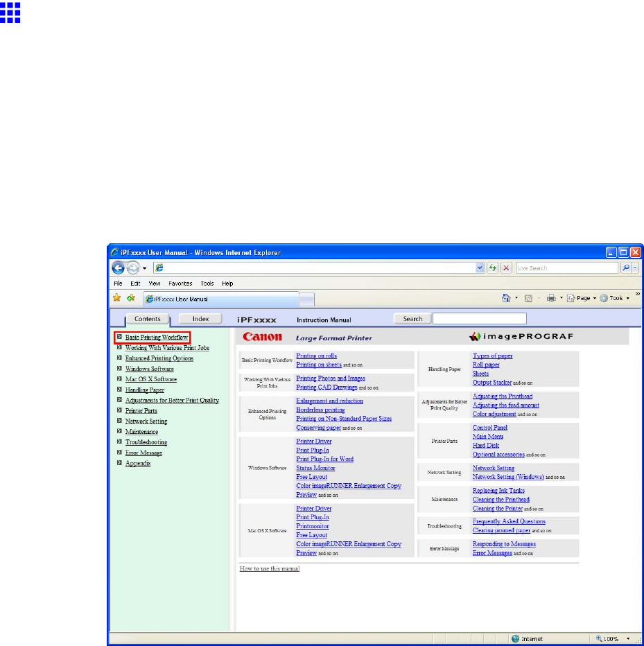Viewport: 644px width, 646px height.
Task: Open Appendix in contents list
Action: (138, 463)
